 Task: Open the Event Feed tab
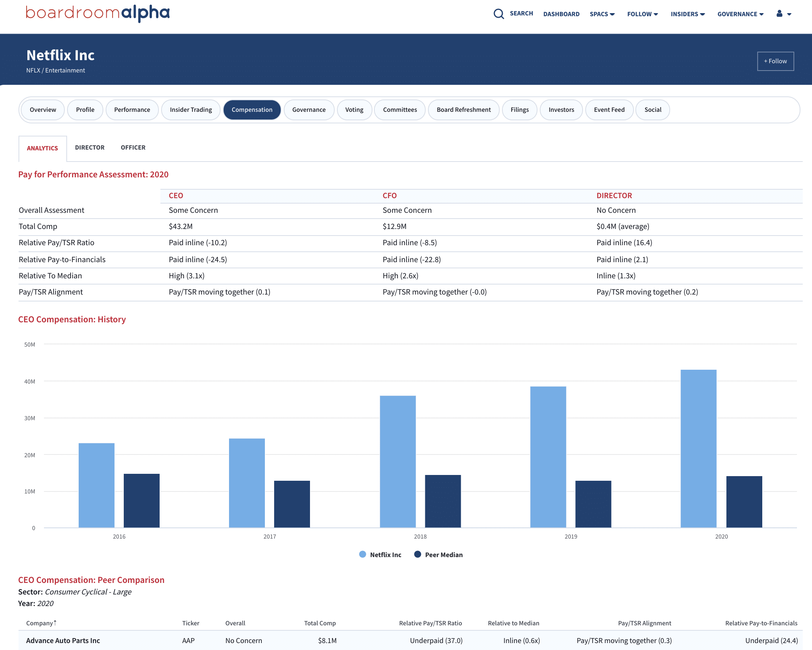tap(609, 110)
